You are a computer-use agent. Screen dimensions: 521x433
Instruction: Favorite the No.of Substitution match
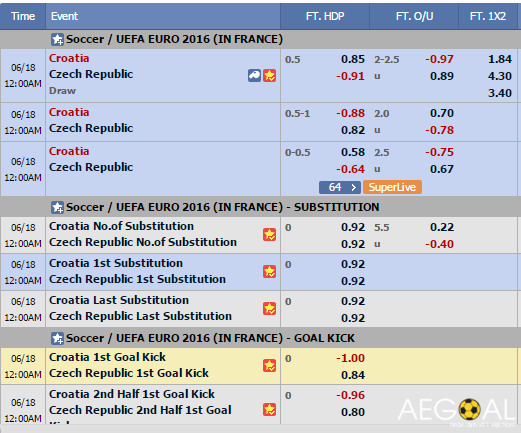tap(270, 234)
